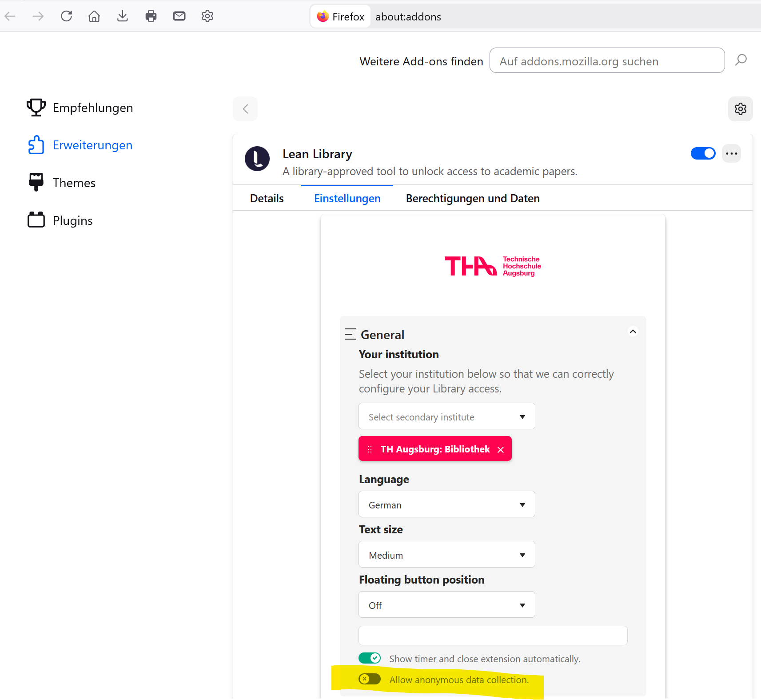Open Berechtigungen und Daten tab
The height and width of the screenshot is (700, 761).
point(473,199)
